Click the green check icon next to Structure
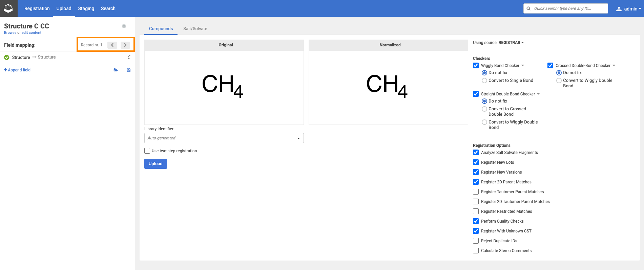This screenshot has width=644, height=270. 7,58
